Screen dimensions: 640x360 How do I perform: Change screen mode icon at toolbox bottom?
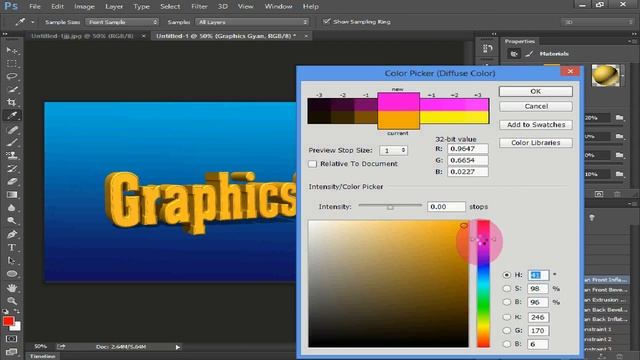click(11, 351)
